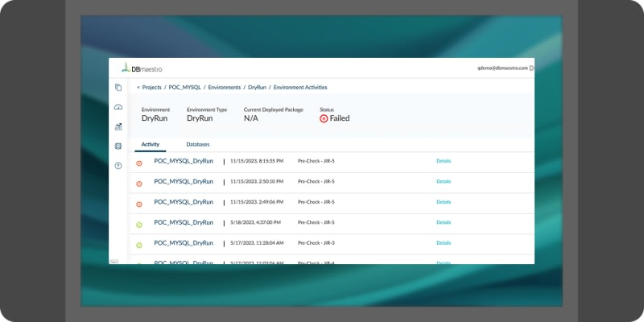The width and height of the screenshot is (644, 322).
Task: Open DryRun in the breadcrumb
Action: point(257,88)
